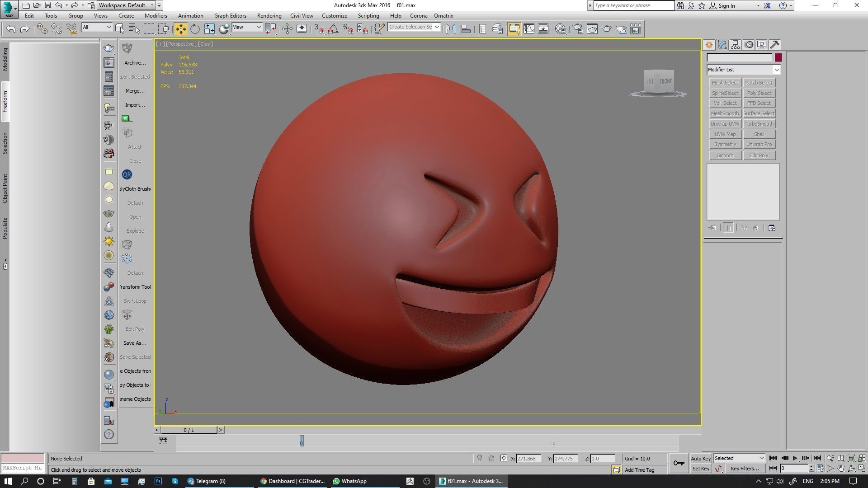Toggle the 3D Snaps button
868x488 pixels.
click(x=319, y=29)
